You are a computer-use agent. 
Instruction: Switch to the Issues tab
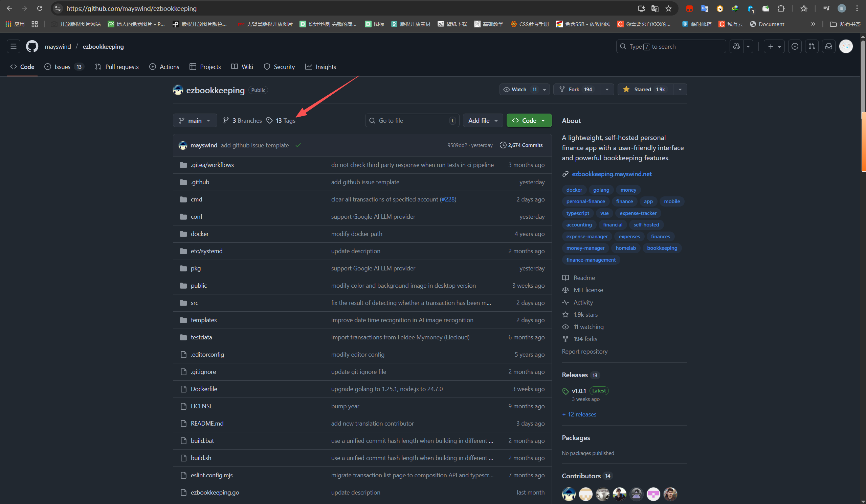(63, 67)
